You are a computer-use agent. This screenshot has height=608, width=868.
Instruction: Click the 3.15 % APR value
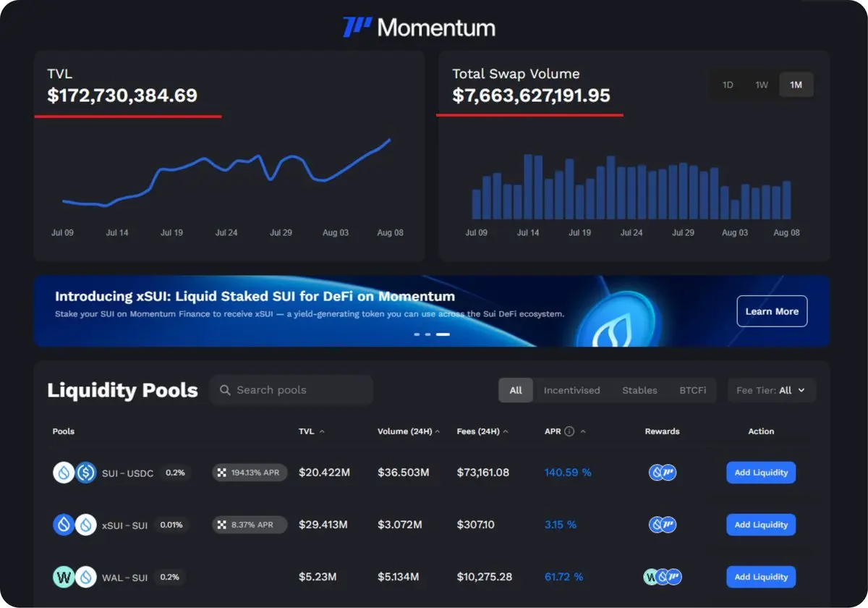click(561, 525)
